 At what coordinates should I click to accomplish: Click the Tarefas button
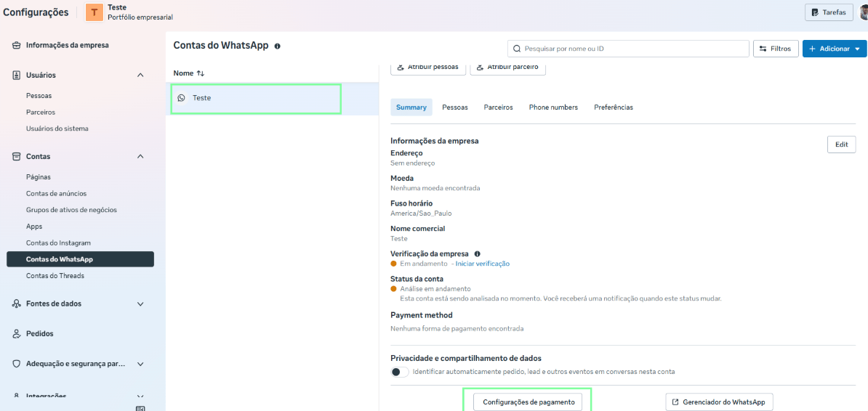[x=828, y=12]
